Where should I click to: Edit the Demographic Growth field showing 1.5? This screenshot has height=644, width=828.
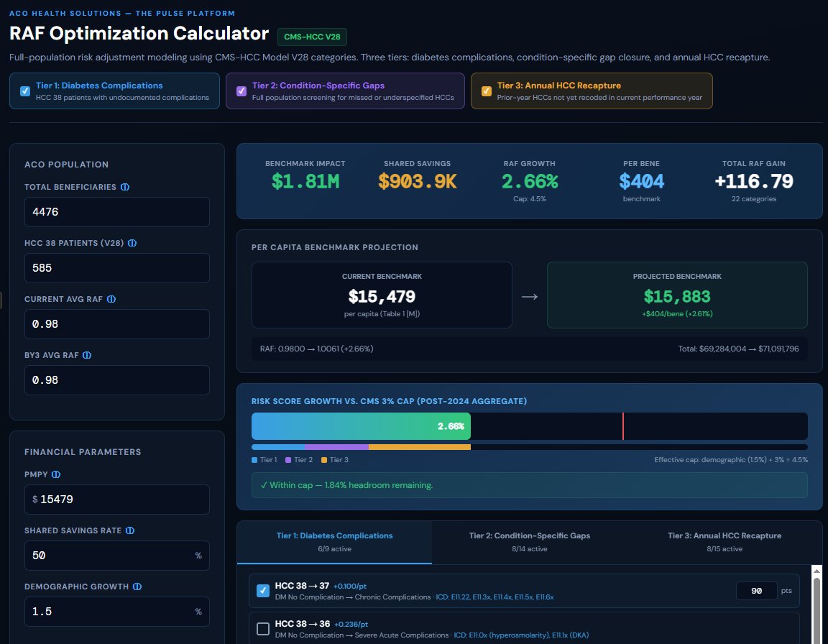116,611
